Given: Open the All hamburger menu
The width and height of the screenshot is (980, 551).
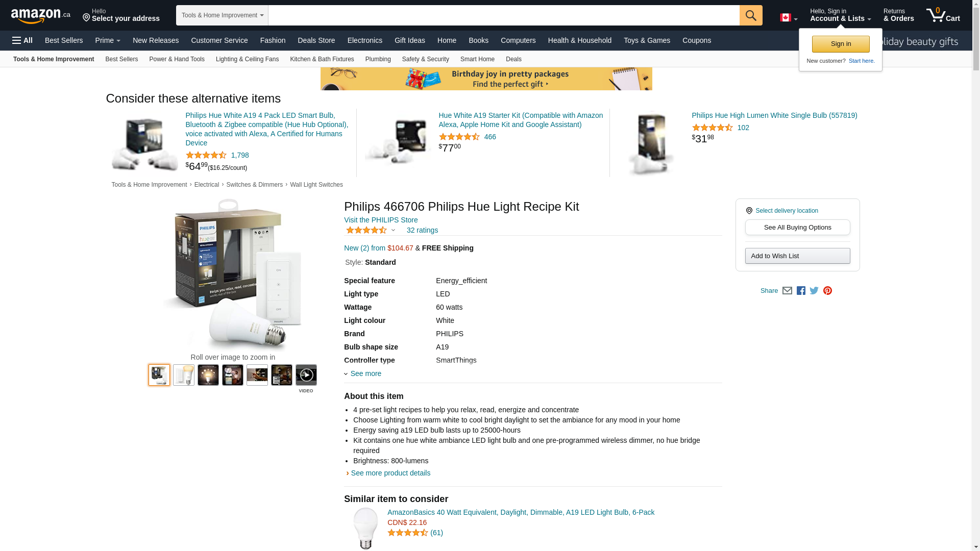Looking at the screenshot, I should click(x=22, y=40).
